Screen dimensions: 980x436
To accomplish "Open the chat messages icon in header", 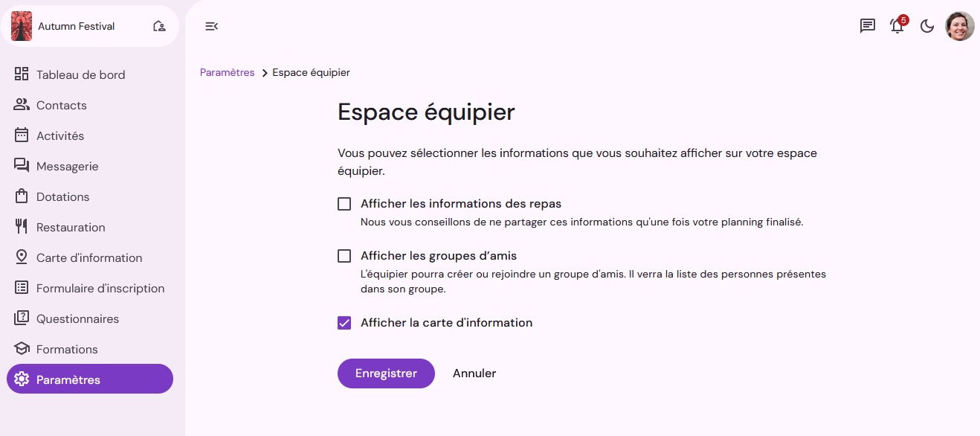I will [867, 26].
